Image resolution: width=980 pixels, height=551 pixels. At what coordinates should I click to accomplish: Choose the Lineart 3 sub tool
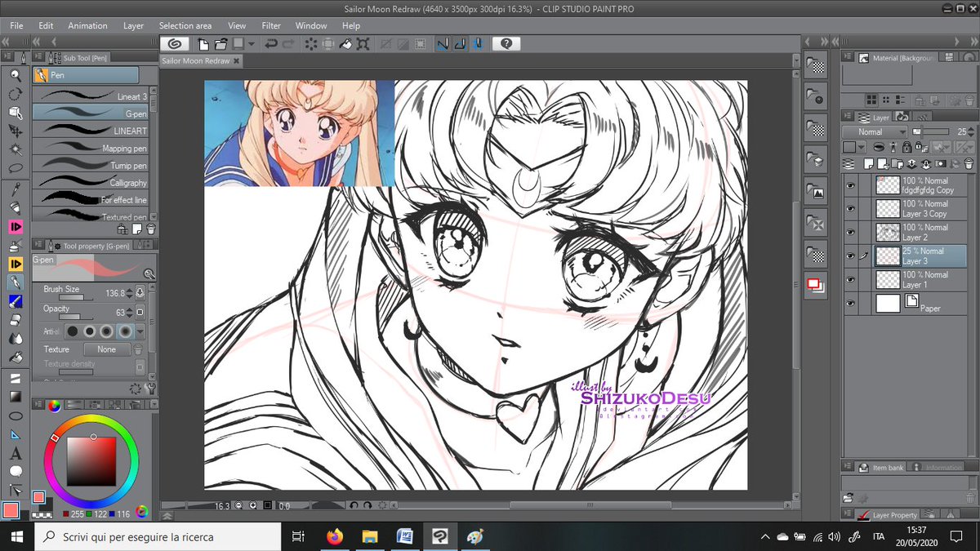tap(90, 96)
